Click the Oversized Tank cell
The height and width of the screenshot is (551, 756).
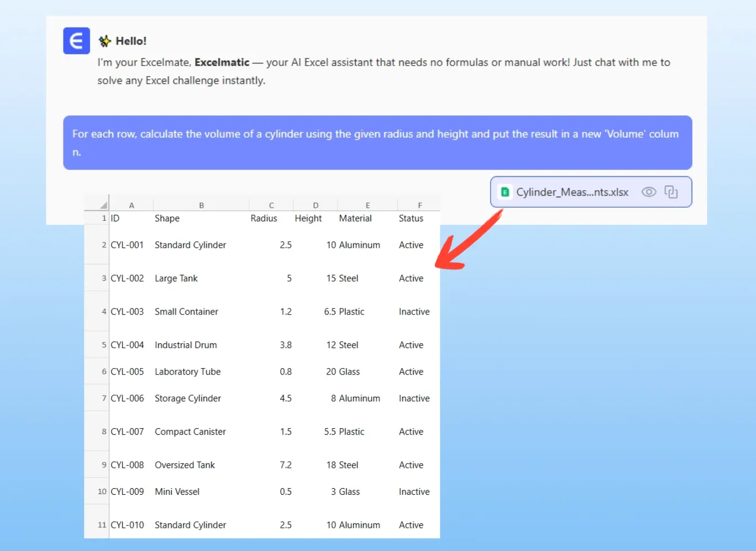click(x=185, y=465)
